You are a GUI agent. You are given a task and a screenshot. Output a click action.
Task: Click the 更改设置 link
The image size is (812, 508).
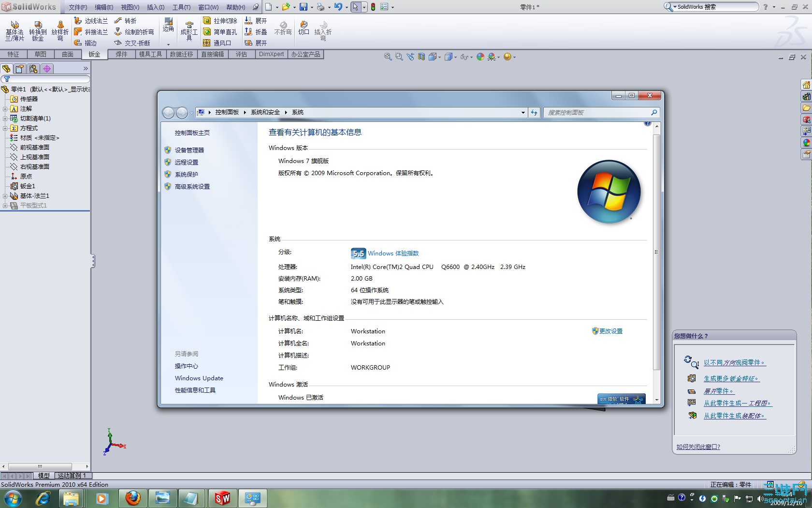(x=611, y=331)
